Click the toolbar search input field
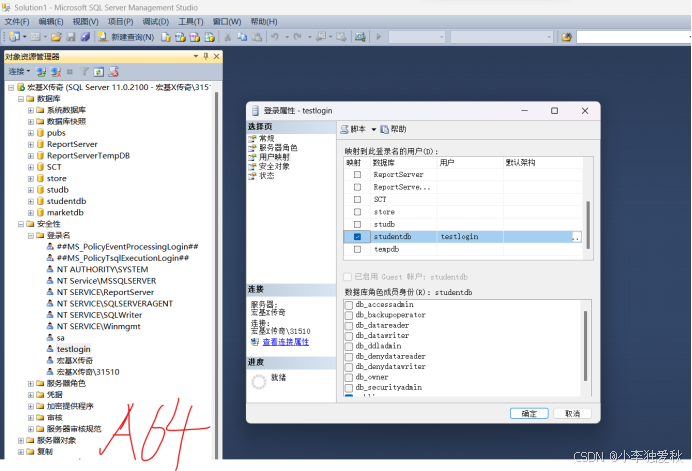Screen dimensions: 692x471 (634, 37)
